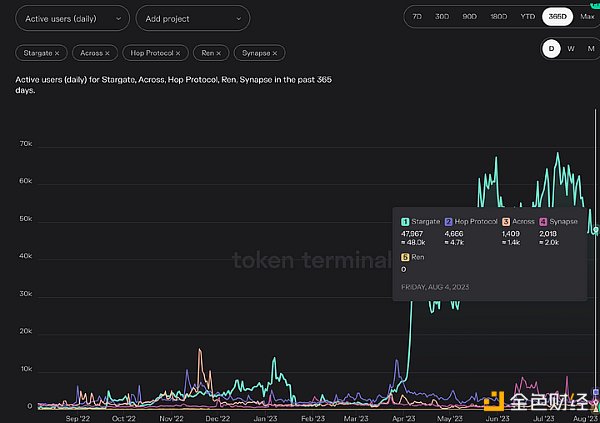Viewport: 600px width, 423px height.
Task: Remove the Ren project chip
Action: click(x=222, y=52)
